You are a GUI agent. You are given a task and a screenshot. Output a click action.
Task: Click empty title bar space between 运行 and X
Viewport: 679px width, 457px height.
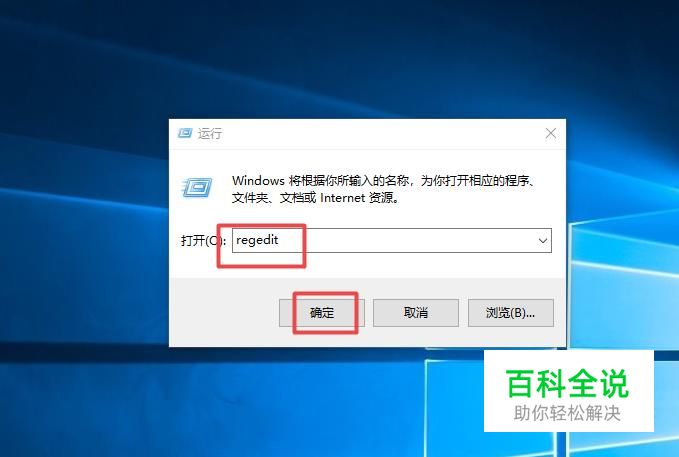381,133
